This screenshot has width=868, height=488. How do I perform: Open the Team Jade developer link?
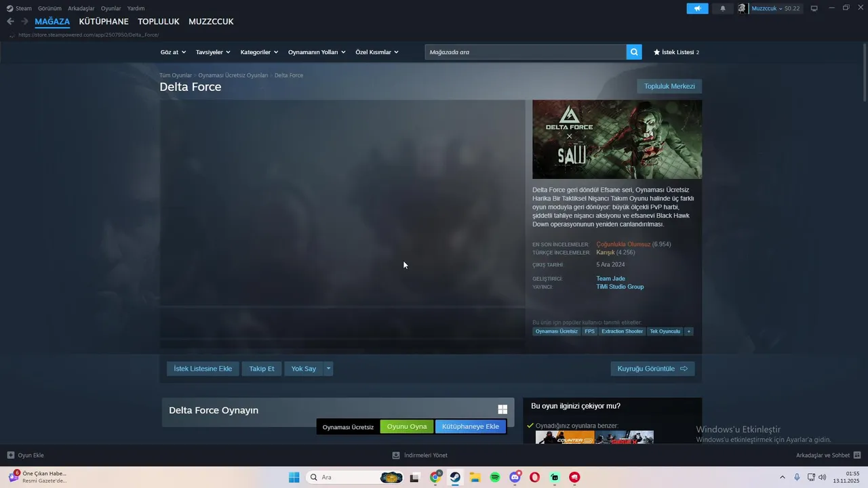[611, 279]
